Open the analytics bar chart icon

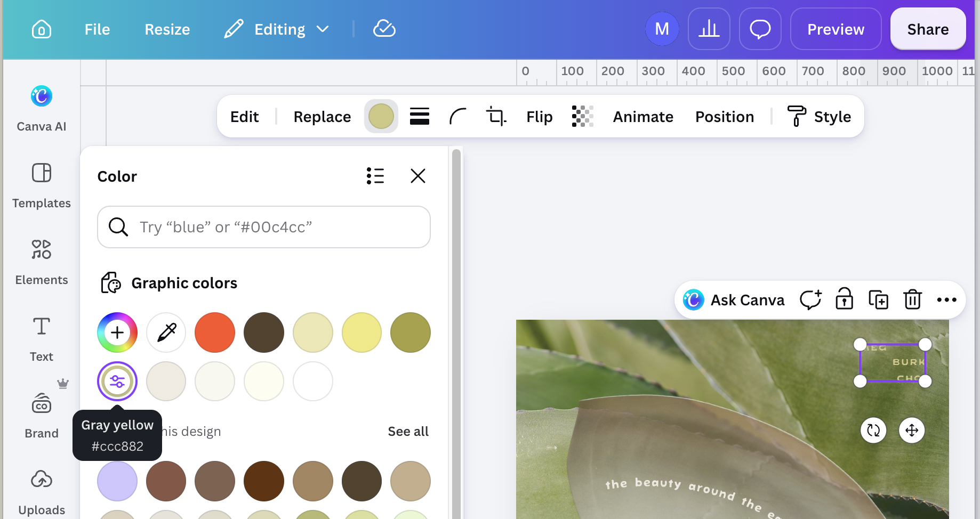tap(709, 29)
